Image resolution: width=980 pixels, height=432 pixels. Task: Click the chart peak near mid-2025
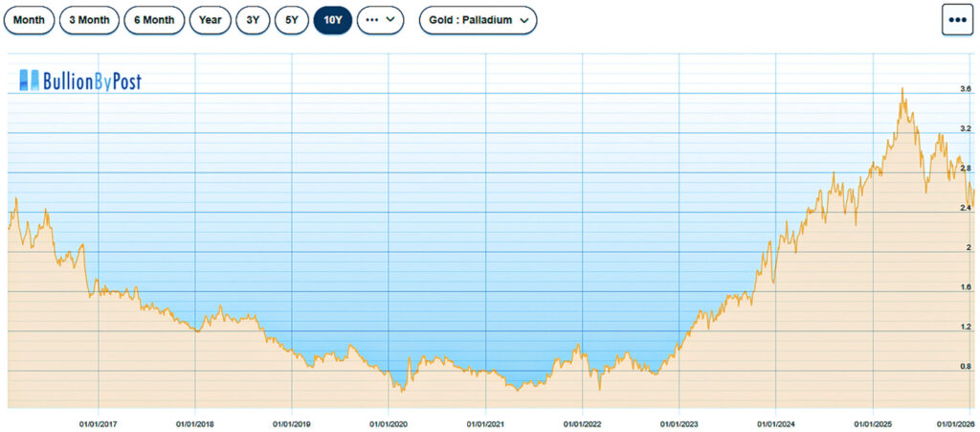coord(902,89)
